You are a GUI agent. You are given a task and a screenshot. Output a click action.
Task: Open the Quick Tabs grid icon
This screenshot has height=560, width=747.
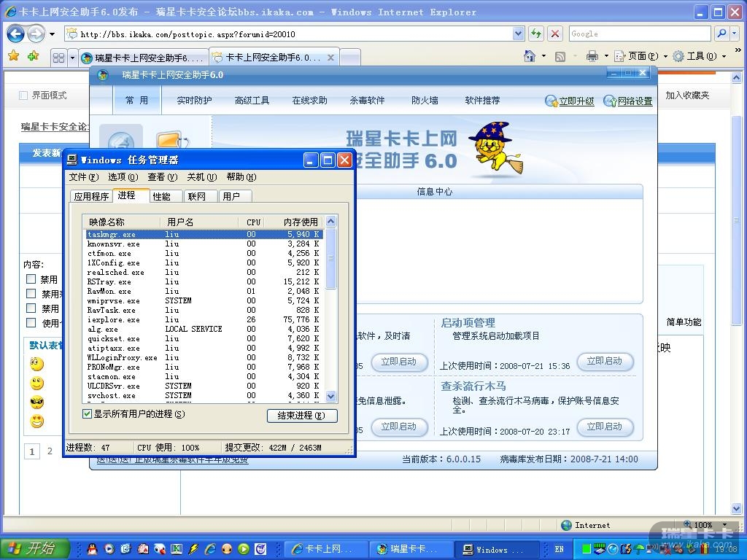(58, 58)
